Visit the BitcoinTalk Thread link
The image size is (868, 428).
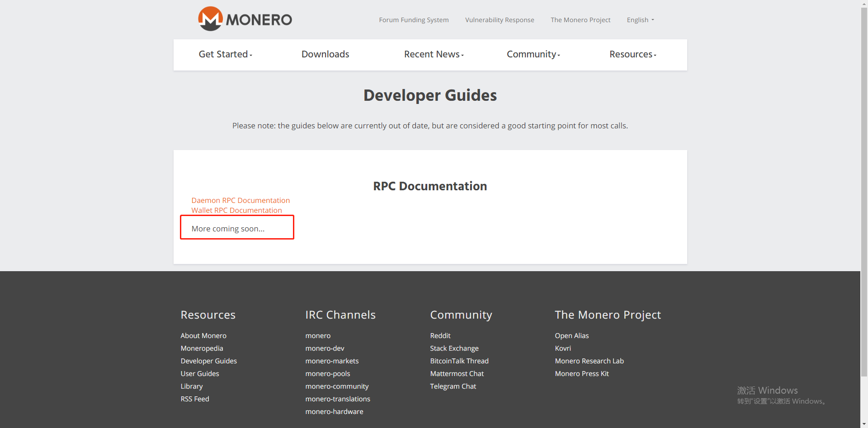click(x=459, y=361)
